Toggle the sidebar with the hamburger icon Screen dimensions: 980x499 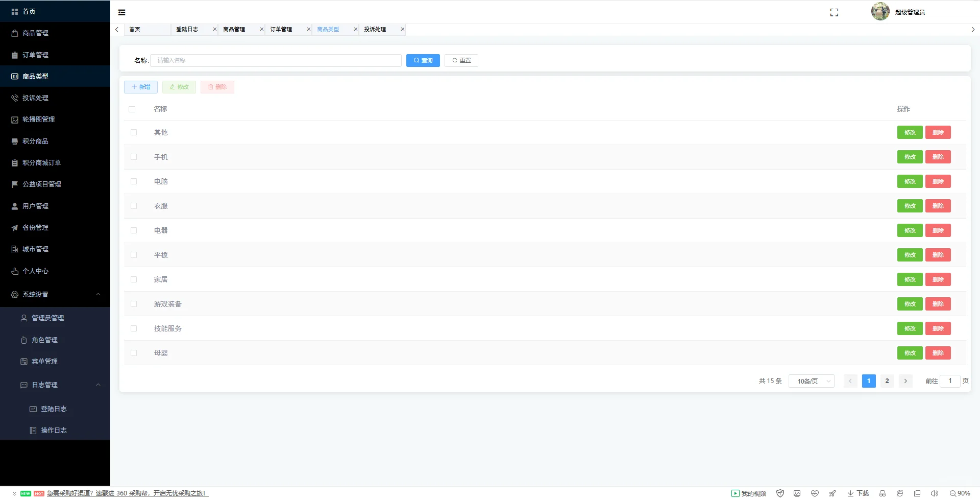coord(121,12)
